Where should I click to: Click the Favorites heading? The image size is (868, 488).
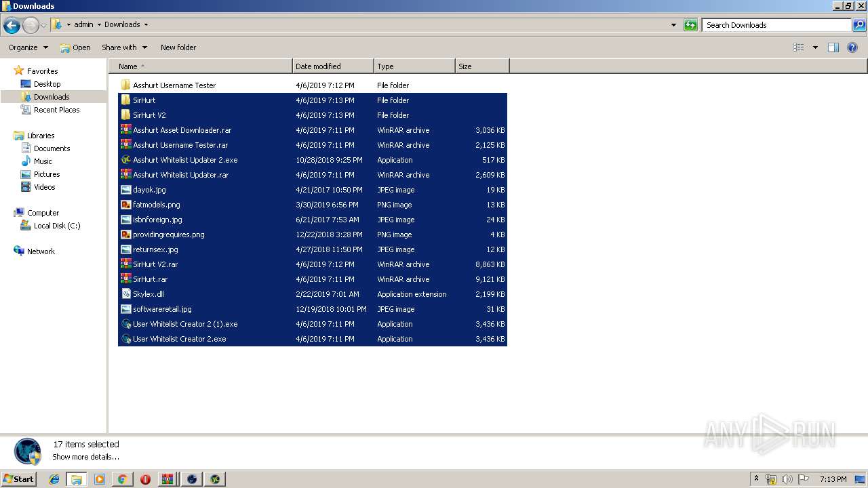pyautogui.click(x=42, y=71)
